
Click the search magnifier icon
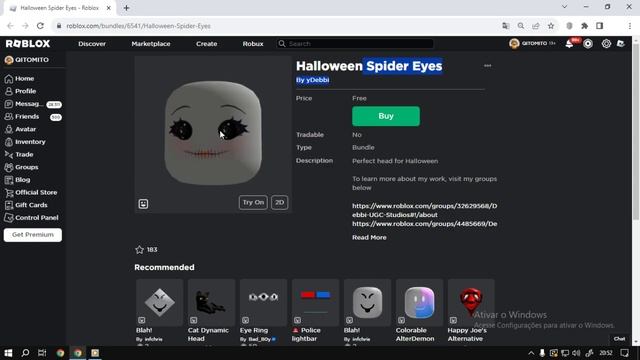(x=282, y=44)
